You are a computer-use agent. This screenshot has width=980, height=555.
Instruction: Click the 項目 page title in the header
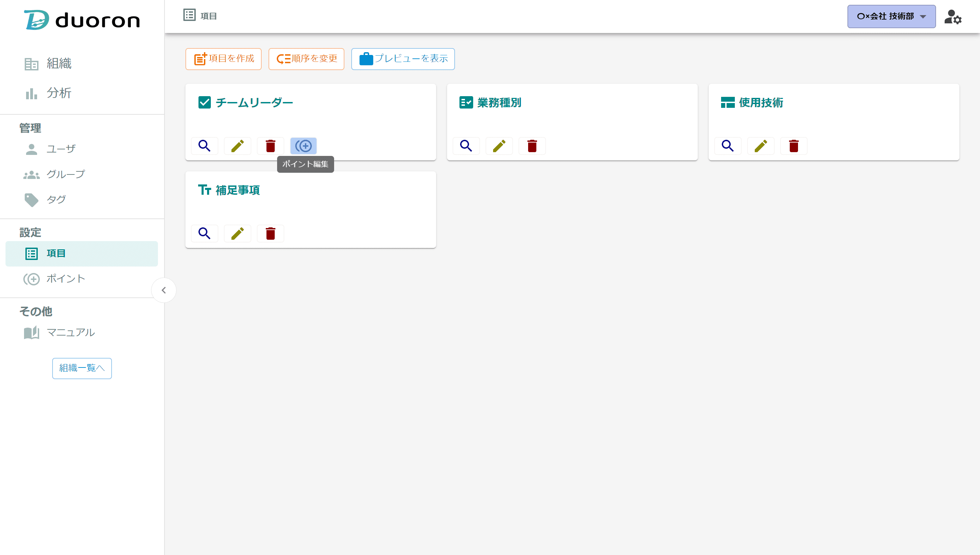click(209, 16)
